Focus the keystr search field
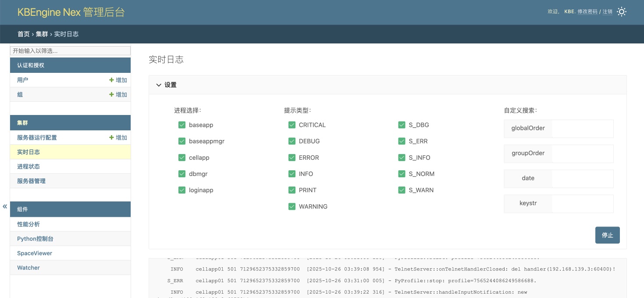The width and height of the screenshot is (644, 298). [x=582, y=204]
